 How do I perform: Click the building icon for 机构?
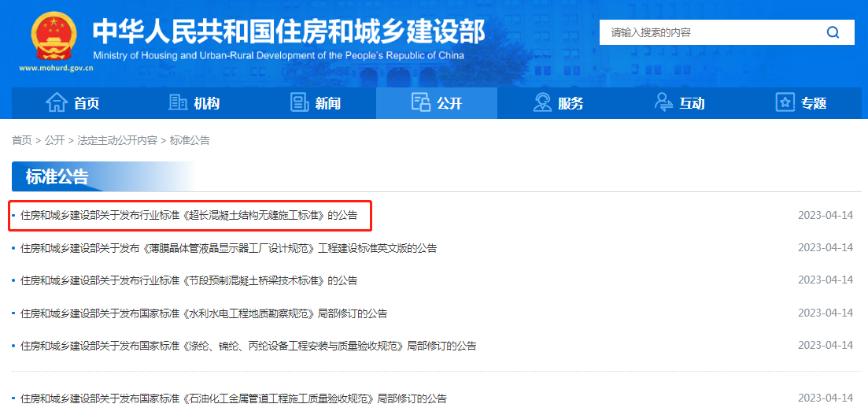178,103
